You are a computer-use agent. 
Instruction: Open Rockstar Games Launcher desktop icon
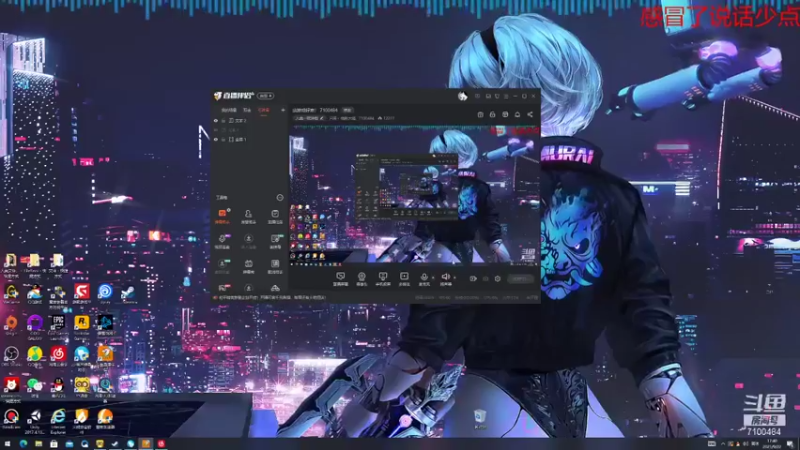coord(82,327)
